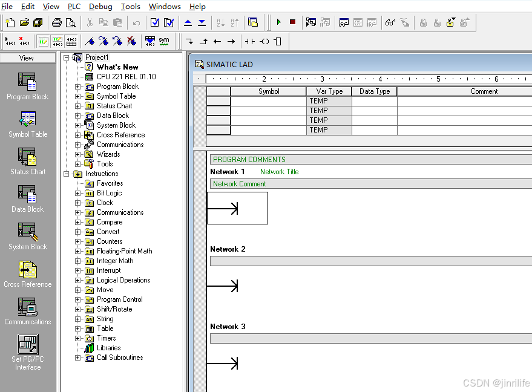Click the Undo arrow icon
This screenshot has height=392, width=532.
136,23
